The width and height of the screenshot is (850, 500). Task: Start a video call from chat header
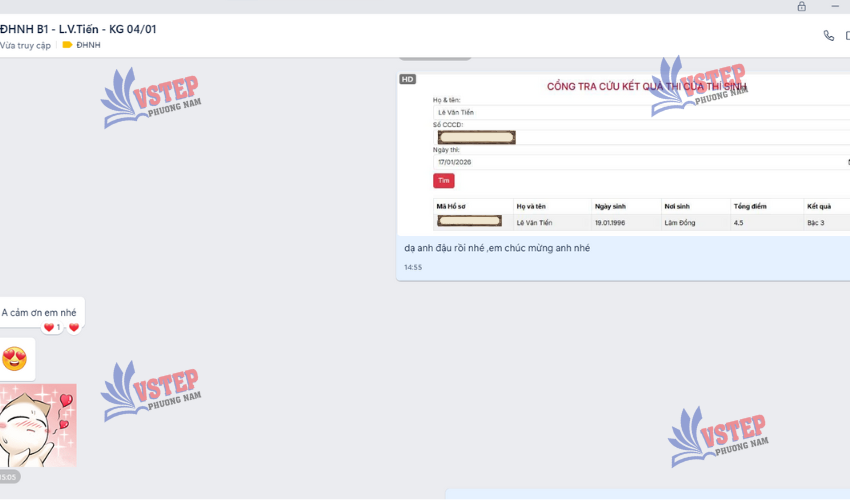click(x=847, y=36)
